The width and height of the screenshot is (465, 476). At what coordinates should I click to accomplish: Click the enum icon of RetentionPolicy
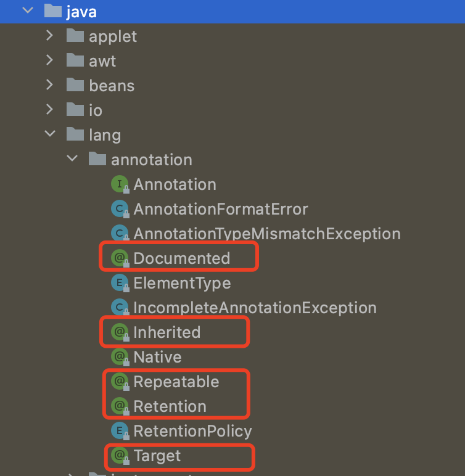[x=120, y=431]
